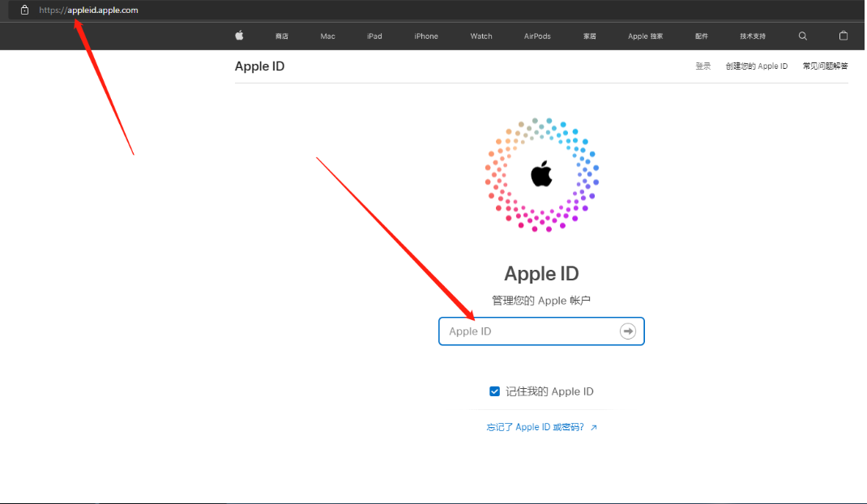Open the iPhone navigation item
Viewport: 867px width, 504px height.
pyautogui.click(x=426, y=36)
